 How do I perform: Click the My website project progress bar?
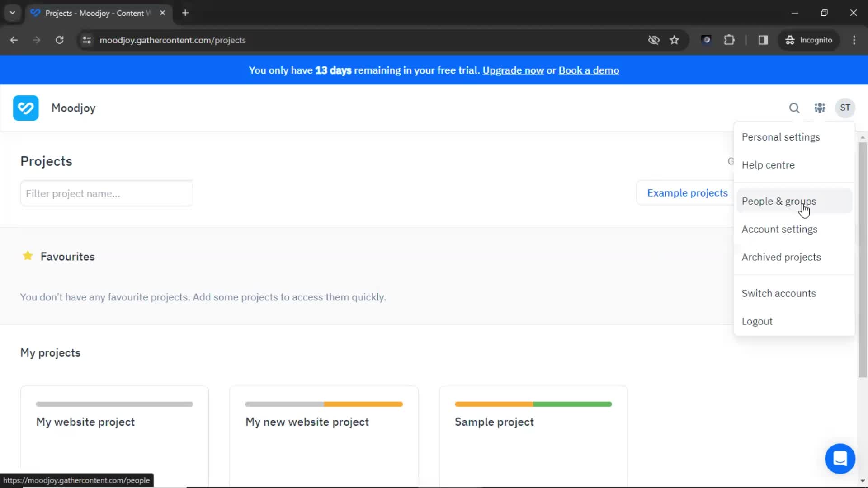[114, 404]
